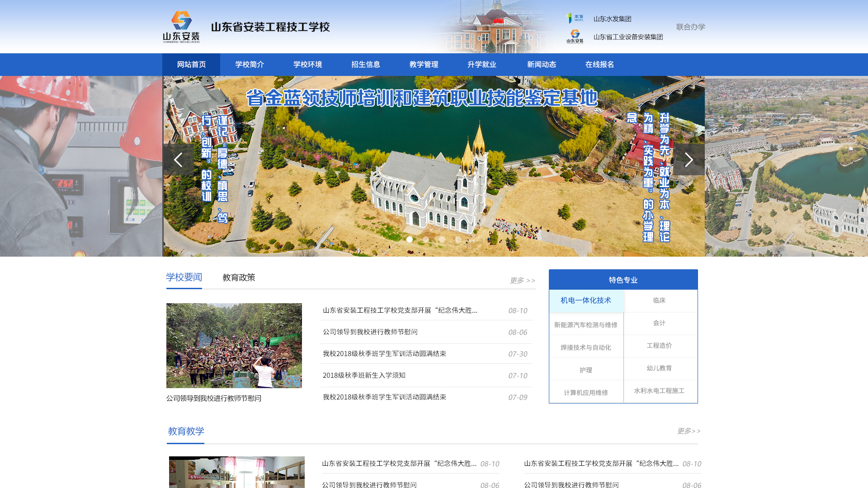The width and height of the screenshot is (868, 488).
Task: Click the 山东安装 school logo
Action: (181, 27)
